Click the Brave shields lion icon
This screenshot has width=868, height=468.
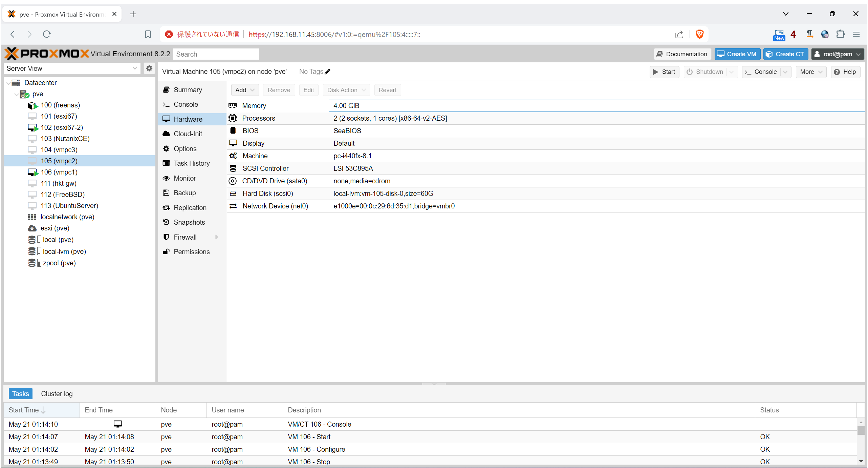pos(699,34)
